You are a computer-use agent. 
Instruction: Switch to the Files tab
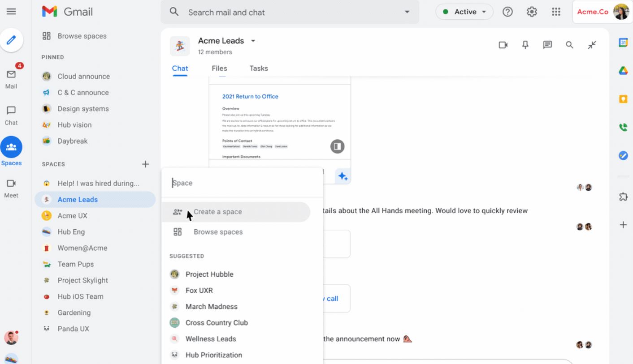click(x=219, y=69)
